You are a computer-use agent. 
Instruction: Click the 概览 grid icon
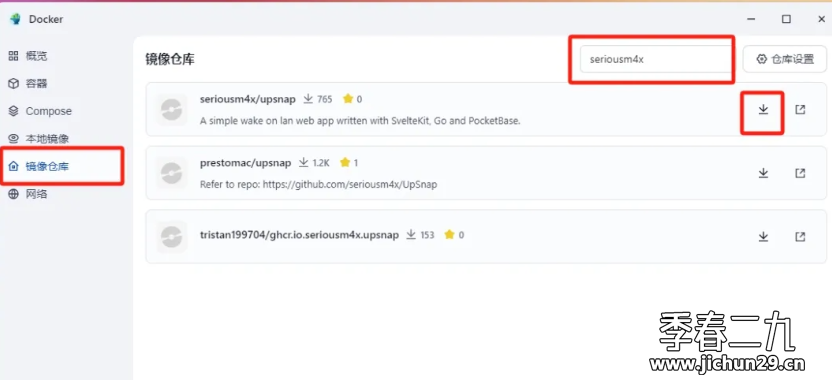point(13,56)
